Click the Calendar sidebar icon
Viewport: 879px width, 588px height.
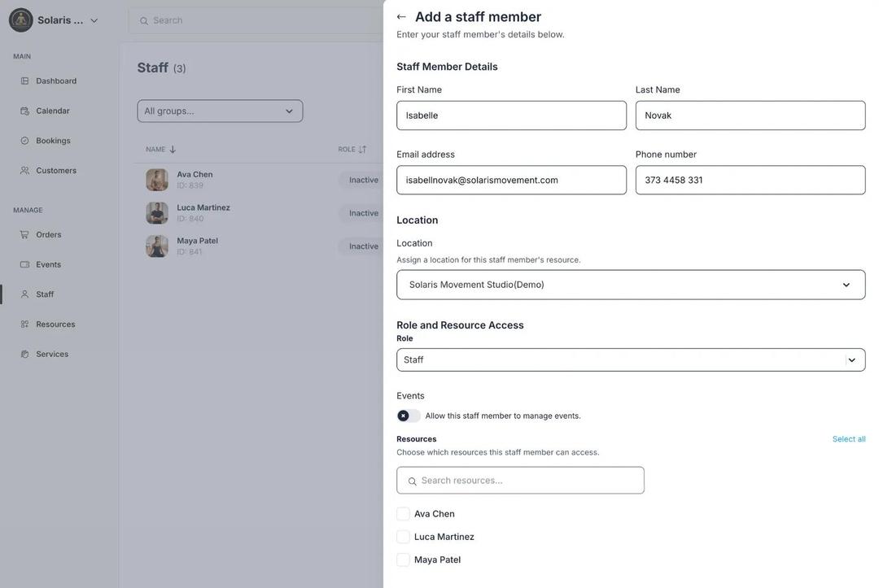click(x=24, y=111)
